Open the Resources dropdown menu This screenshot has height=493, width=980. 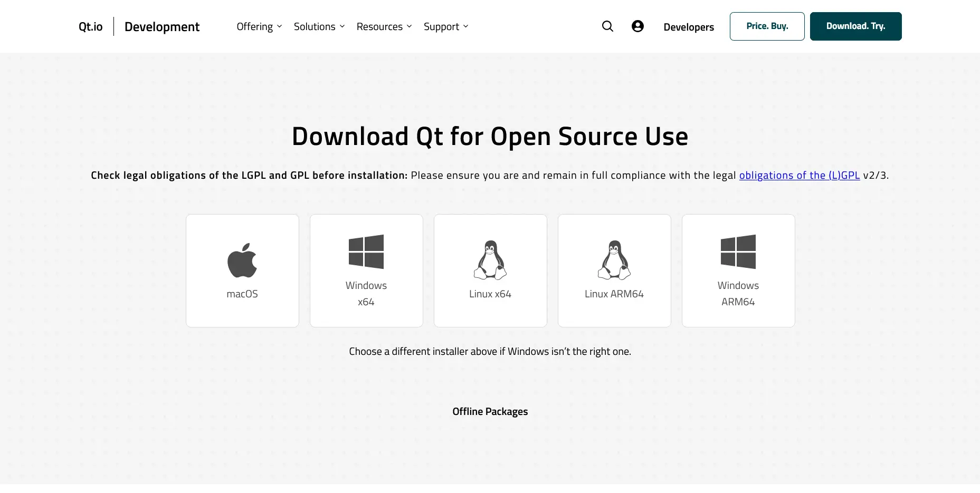(384, 26)
